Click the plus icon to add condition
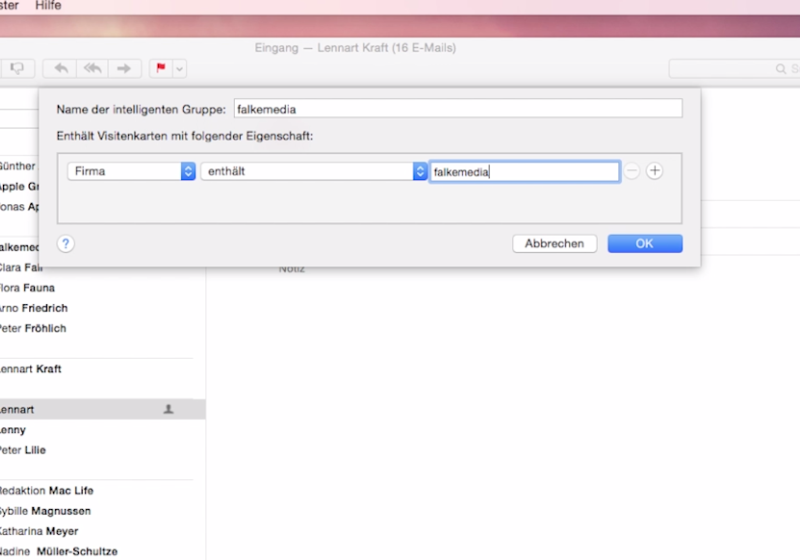This screenshot has height=560, width=800. [654, 171]
